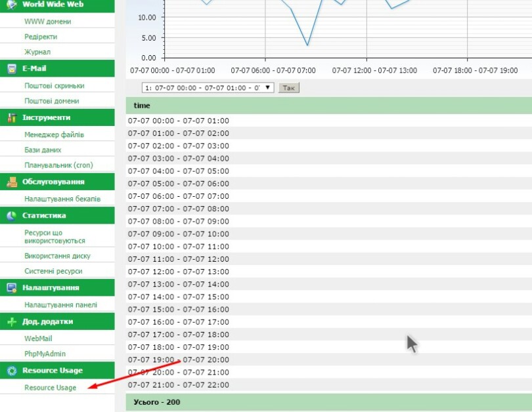
Task: Open Налаштування бекапів
Action: [x=62, y=199]
